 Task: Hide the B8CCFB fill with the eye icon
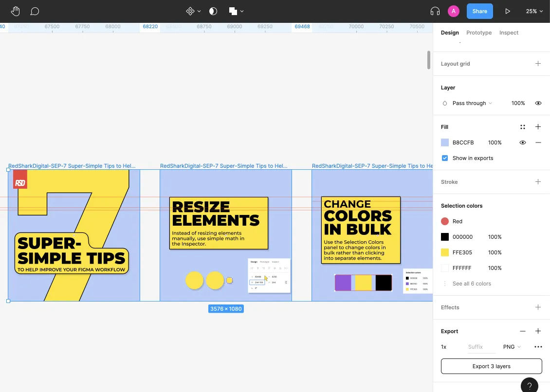coord(523,143)
